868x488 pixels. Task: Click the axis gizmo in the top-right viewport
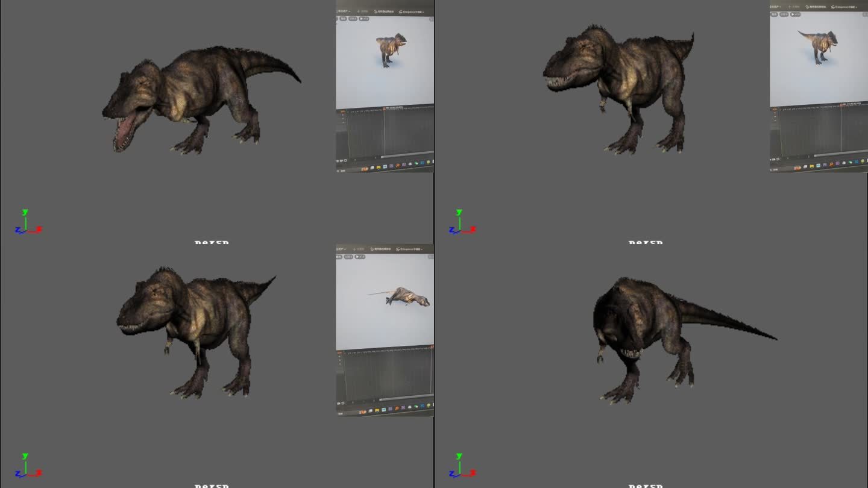(x=461, y=223)
